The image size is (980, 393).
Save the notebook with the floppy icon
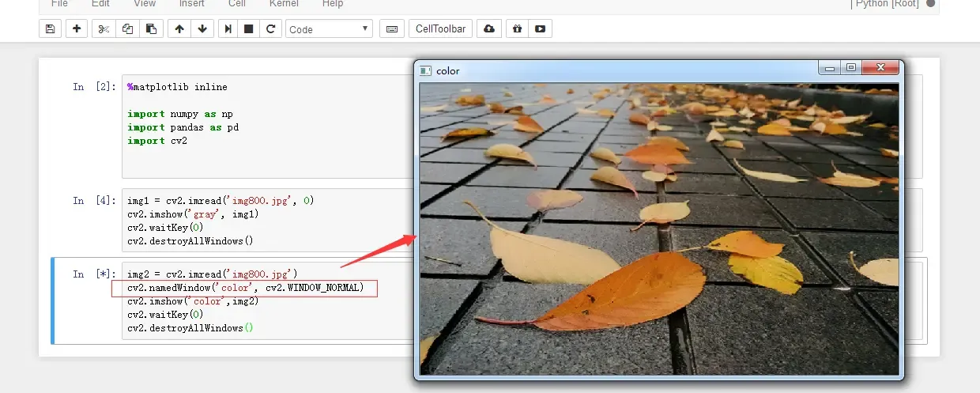[51, 29]
